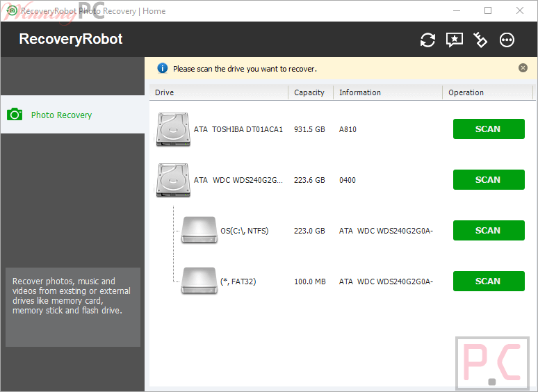Open the more options ellipsis icon
Image resolution: width=538 pixels, height=392 pixels.
click(507, 40)
